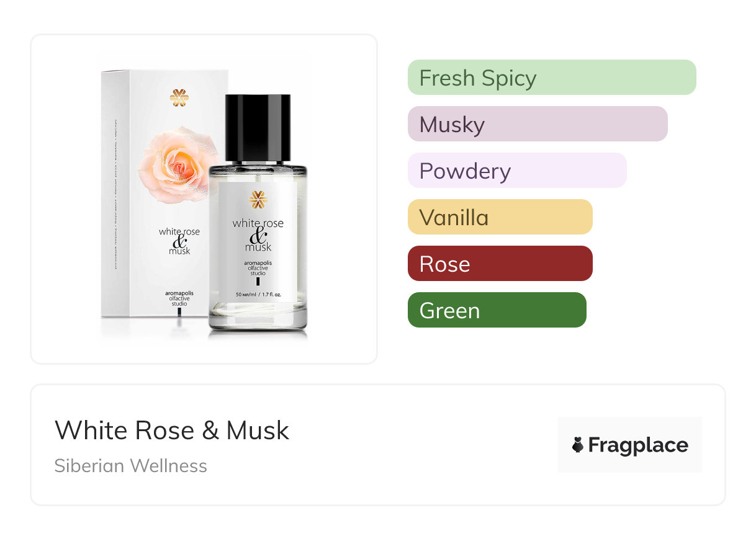Viewport: 756px width, 536px height.
Task: Open the Fragplace logo
Action: coord(630,445)
